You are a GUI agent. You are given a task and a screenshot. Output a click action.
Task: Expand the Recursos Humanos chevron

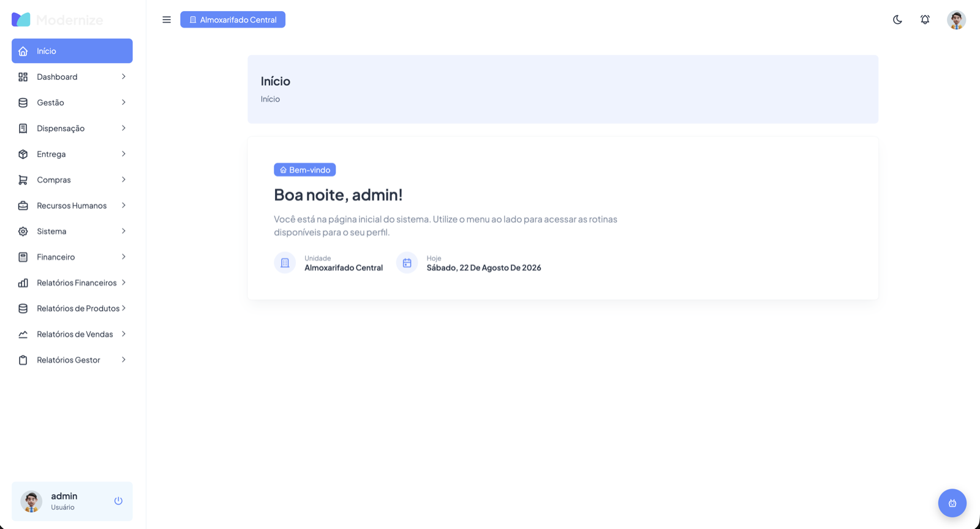tap(124, 205)
